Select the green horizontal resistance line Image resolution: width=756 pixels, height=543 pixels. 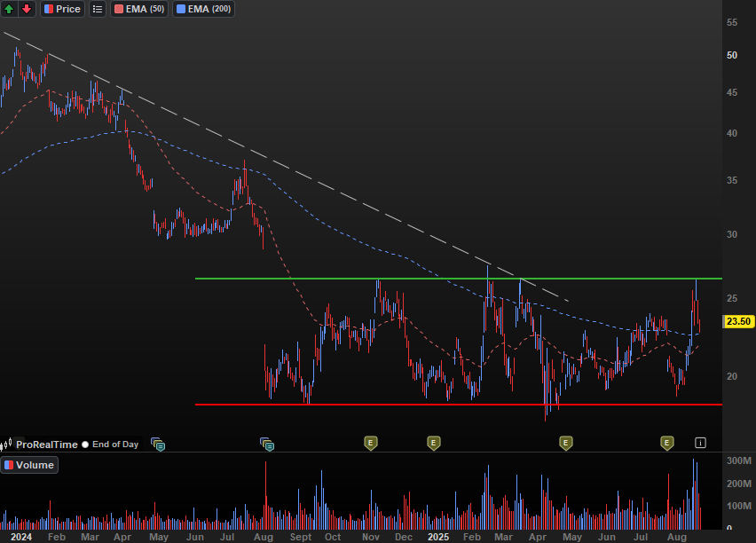[x=458, y=279]
